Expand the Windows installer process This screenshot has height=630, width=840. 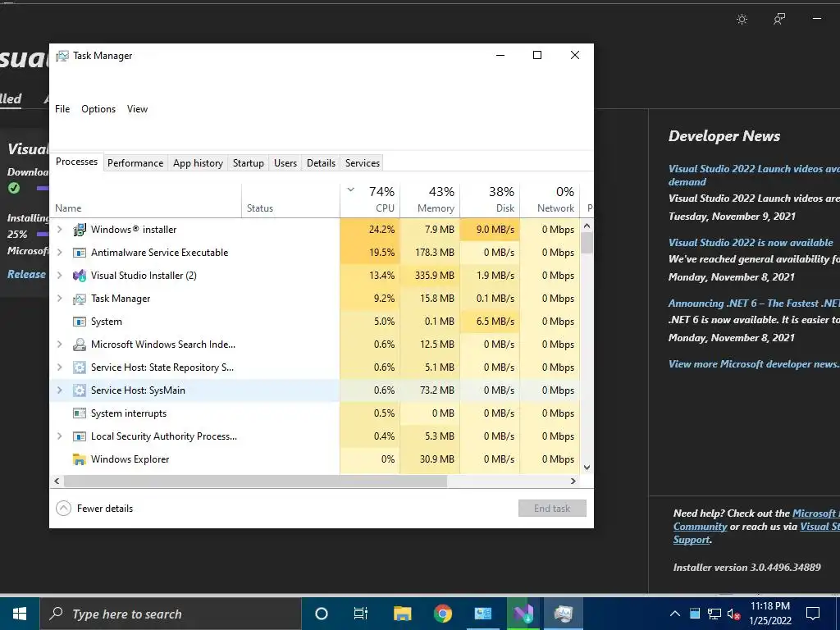[x=59, y=230]
